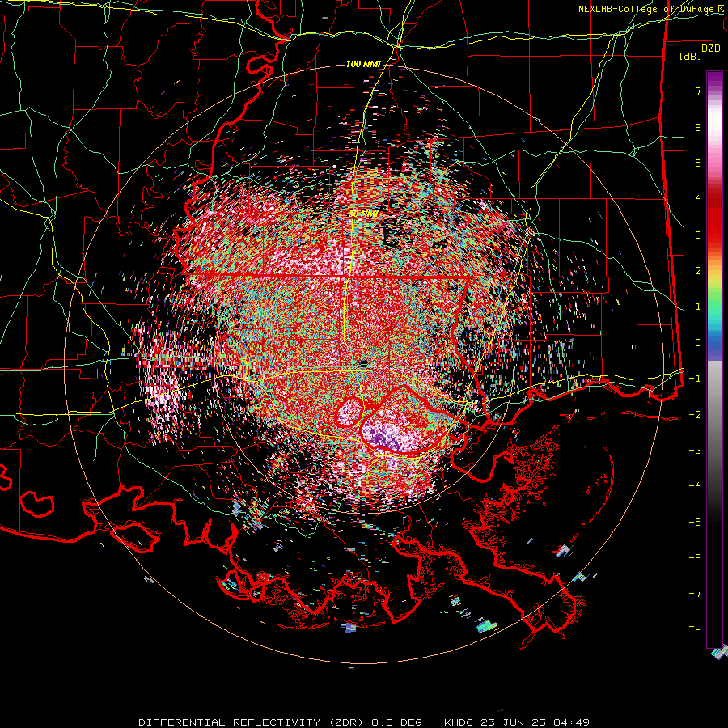The image size is (728, 728).
Task: Click the -7 value on the color scale
Action: click(x=695, y=594)
